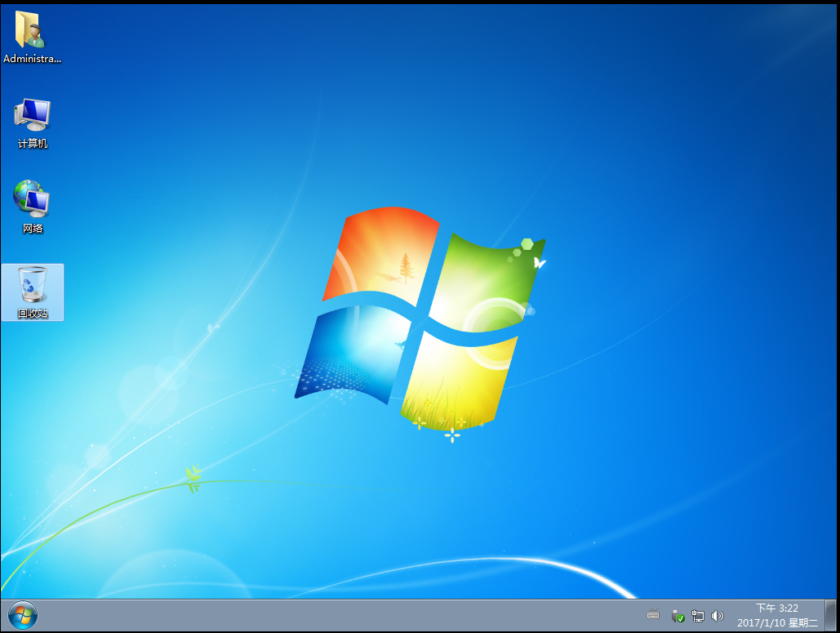Open Safely Remove Hardware tray icon
The height and width of the screenshot is (633, 840).
pos(678,616)
